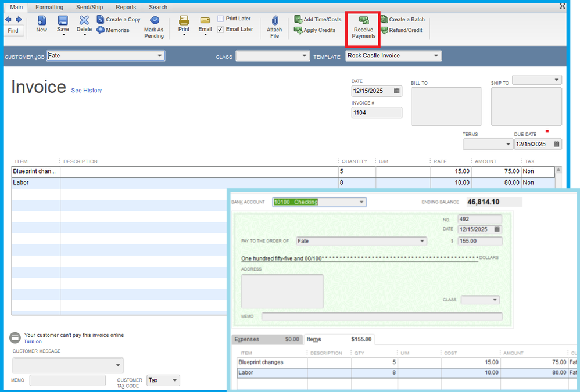This screenshot has height=392, width=580.
Task: Switch to the Main tab
Action: coord(16,7)
